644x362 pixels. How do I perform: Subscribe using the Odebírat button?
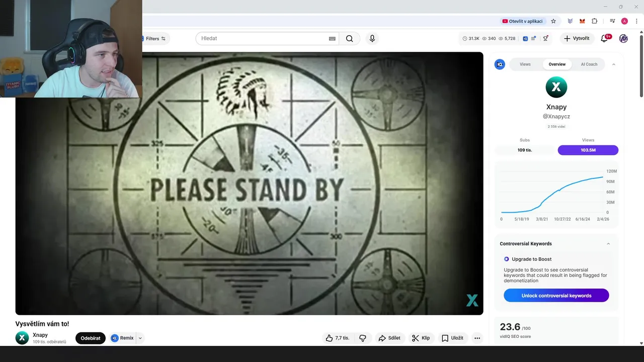pyautogui.click(x=91, y=338)
